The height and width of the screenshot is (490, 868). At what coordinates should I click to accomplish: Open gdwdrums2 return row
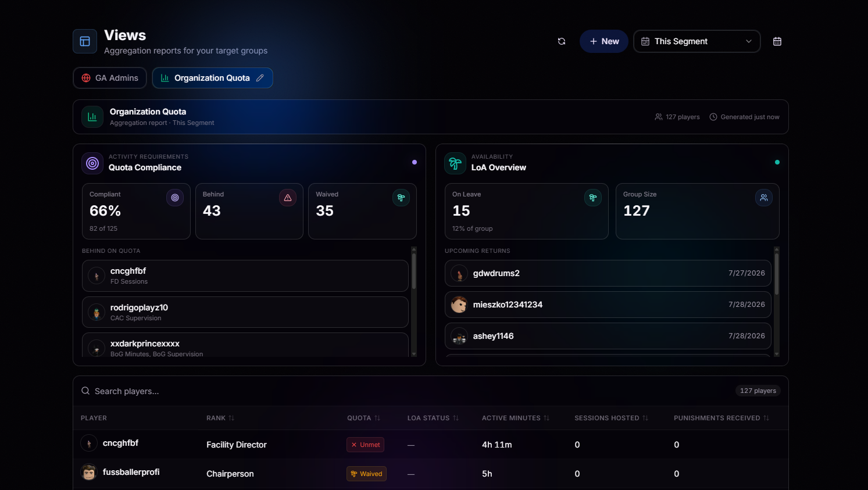click(x=608, y=273)
